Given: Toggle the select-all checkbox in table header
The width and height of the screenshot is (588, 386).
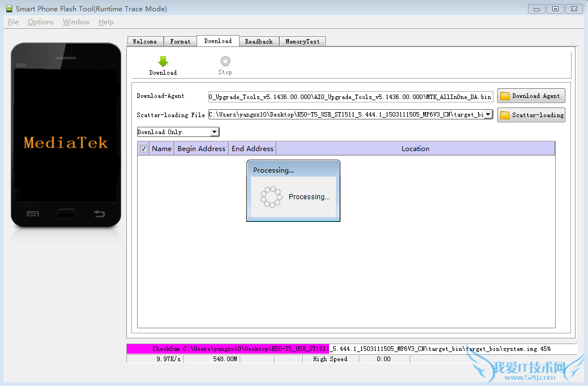Looking at the screenshot, I should pyautogui.click(x=143, y=149).
